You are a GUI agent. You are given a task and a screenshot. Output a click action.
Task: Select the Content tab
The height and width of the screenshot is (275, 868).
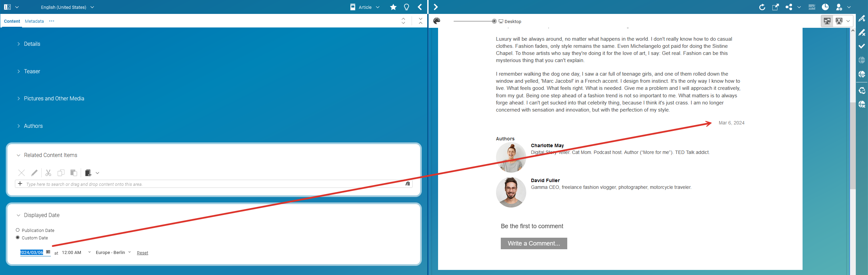[12, 21]
